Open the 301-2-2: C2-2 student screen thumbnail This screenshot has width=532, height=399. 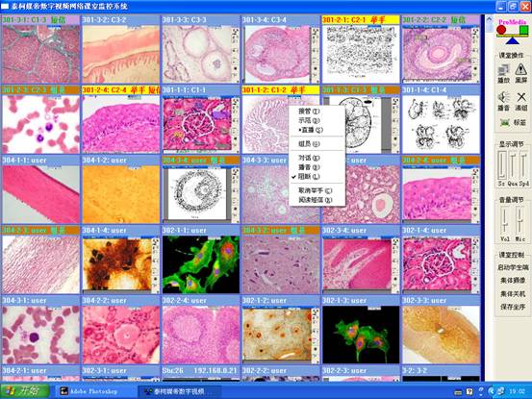(x=441, y=54)
